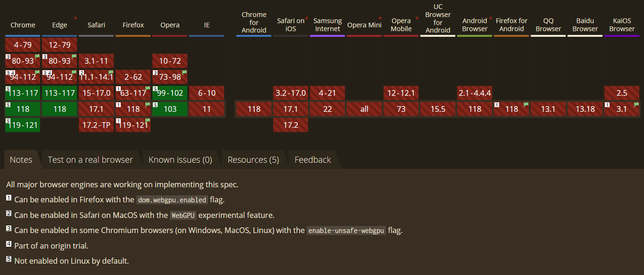This screenshot has width=644, height=275.
Task: Click Firefox 2-62 version cell
Action: pos(133,77)
